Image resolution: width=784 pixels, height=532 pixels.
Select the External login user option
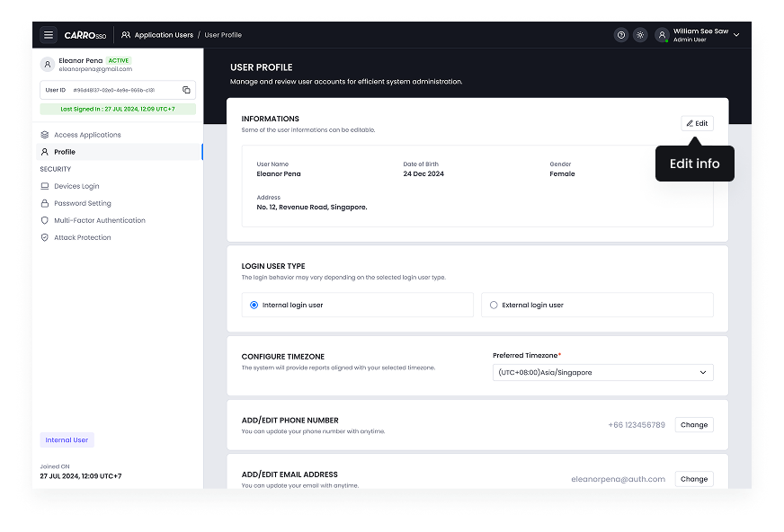tap(494, 305)
